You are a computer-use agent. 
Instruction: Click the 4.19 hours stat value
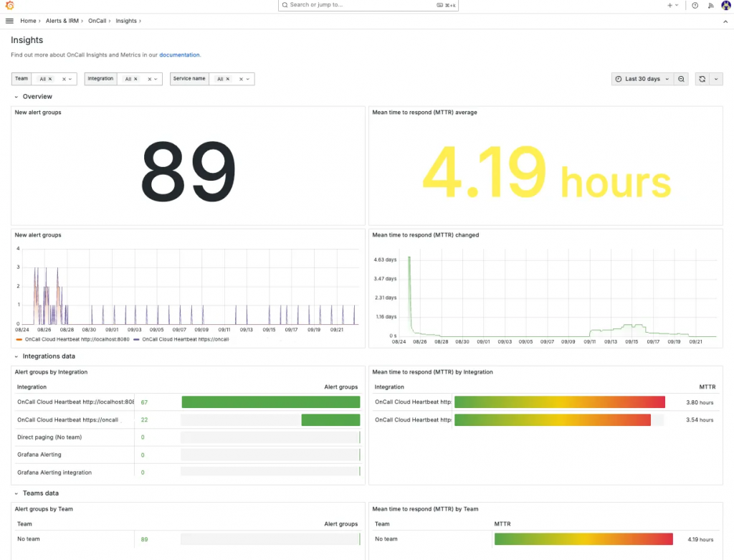pos(546,173)
